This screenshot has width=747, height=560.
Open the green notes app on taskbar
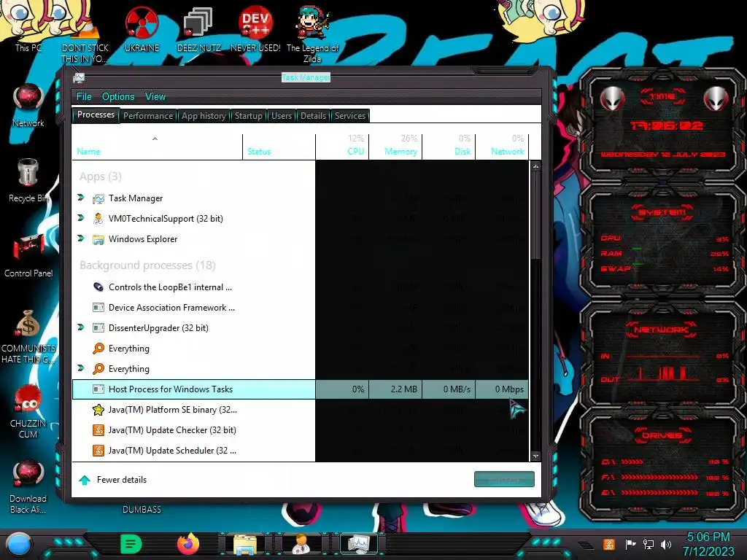pos(131,544)
